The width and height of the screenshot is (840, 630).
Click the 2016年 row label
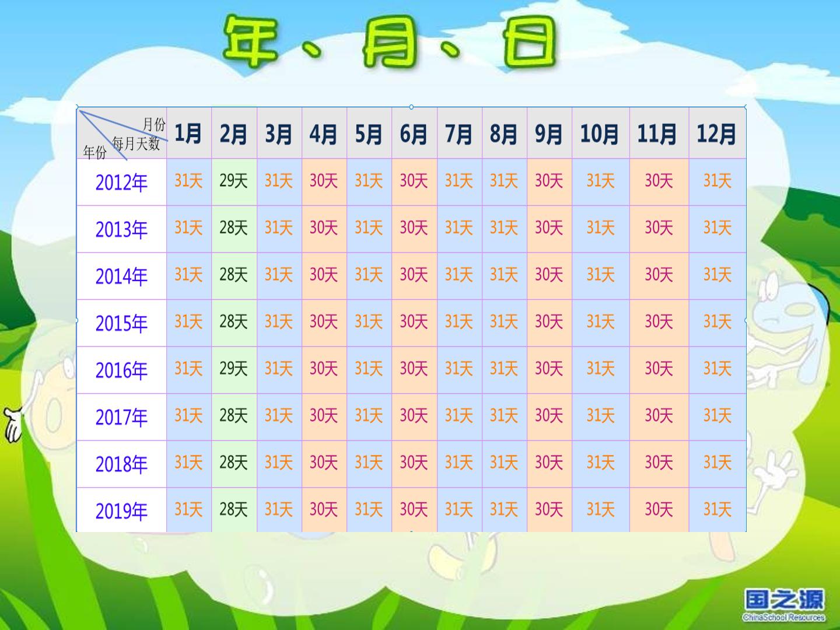coord(121,370)
